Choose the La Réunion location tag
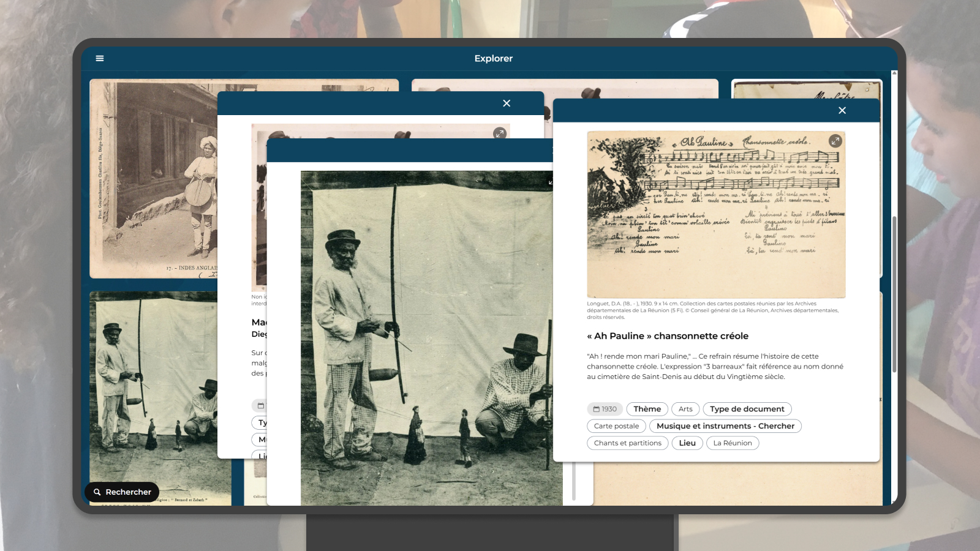The height and width of the screenshot is (551, 980). [732, 443]
